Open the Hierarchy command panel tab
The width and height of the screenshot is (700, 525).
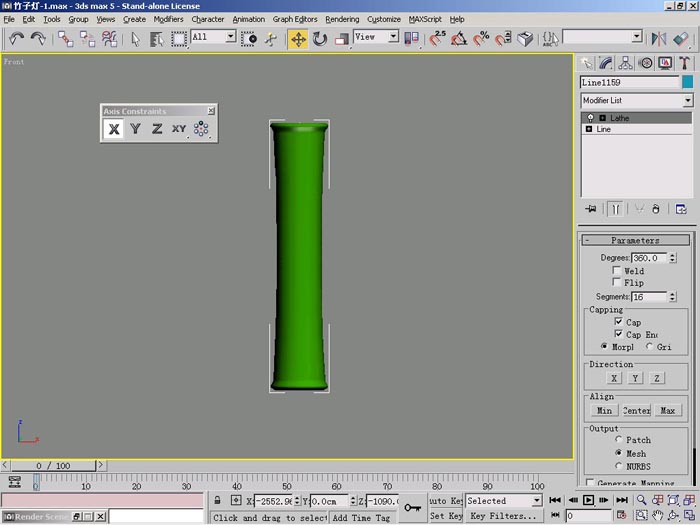625,63
